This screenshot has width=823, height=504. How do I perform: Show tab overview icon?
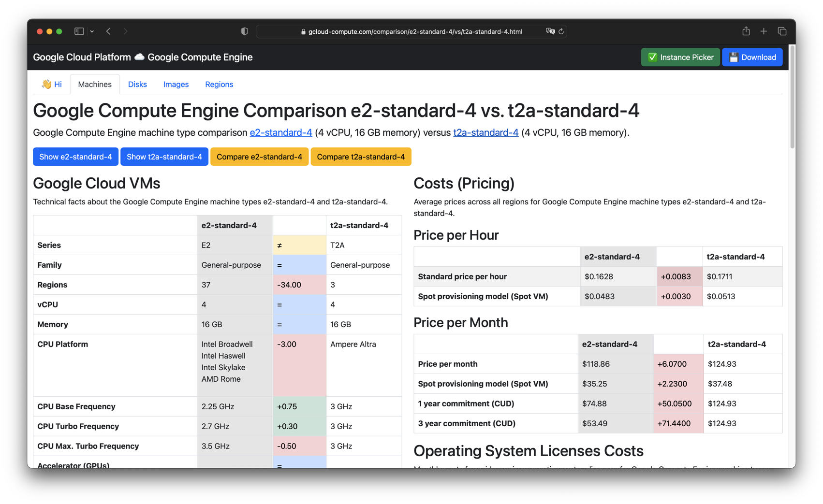point(782,31)
